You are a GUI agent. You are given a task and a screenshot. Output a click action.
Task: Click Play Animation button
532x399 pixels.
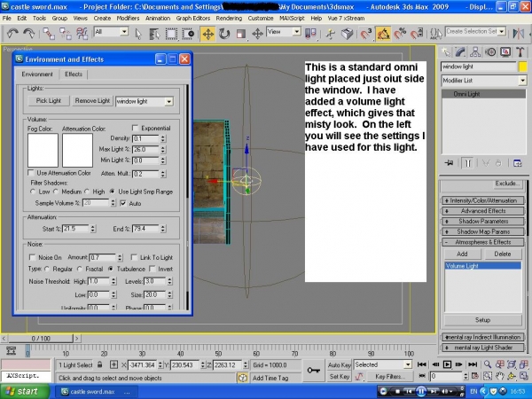point(447,364)
